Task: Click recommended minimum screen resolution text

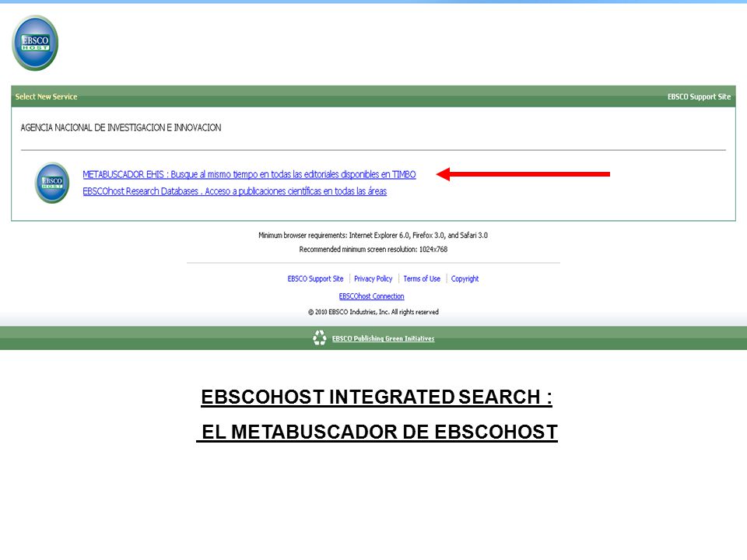Action: [x=373, y=250]
